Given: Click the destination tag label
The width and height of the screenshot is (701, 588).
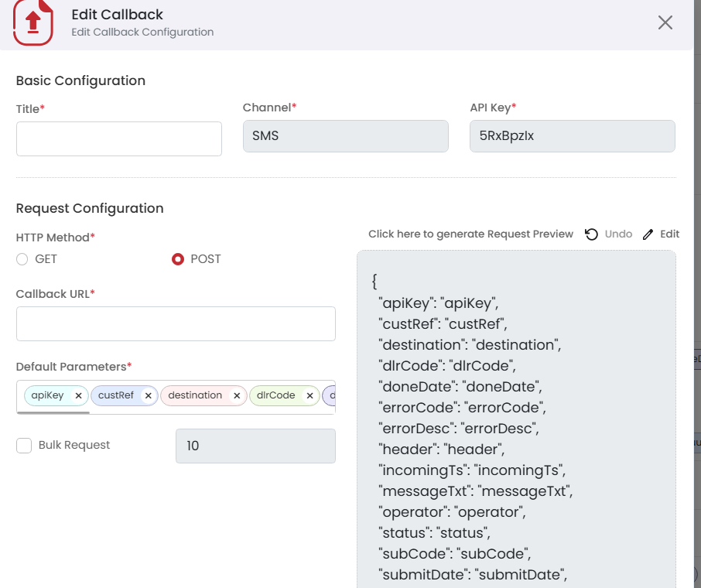Looking at the screenshot, I should 195,395.
